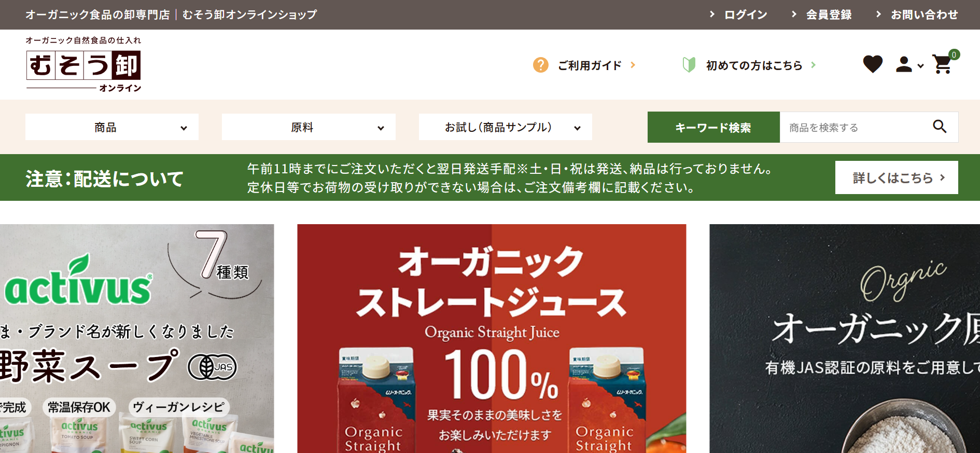The image size is (980, 453).
Task: Expand the 原料 dropdown menu
Action: [x=309, y=127]
